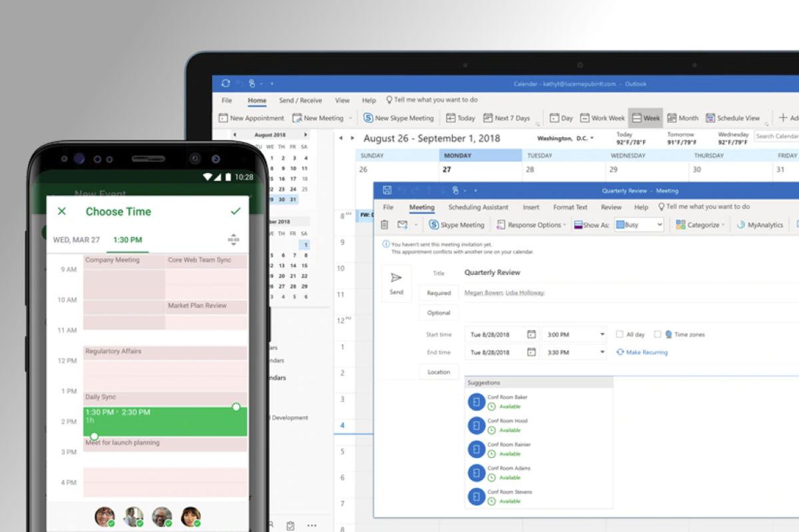Image resolution: width=799 pixels, height=532 pixels.
Task: Open Schedule View in the calendar ribbon
Action: pos(733,118)
